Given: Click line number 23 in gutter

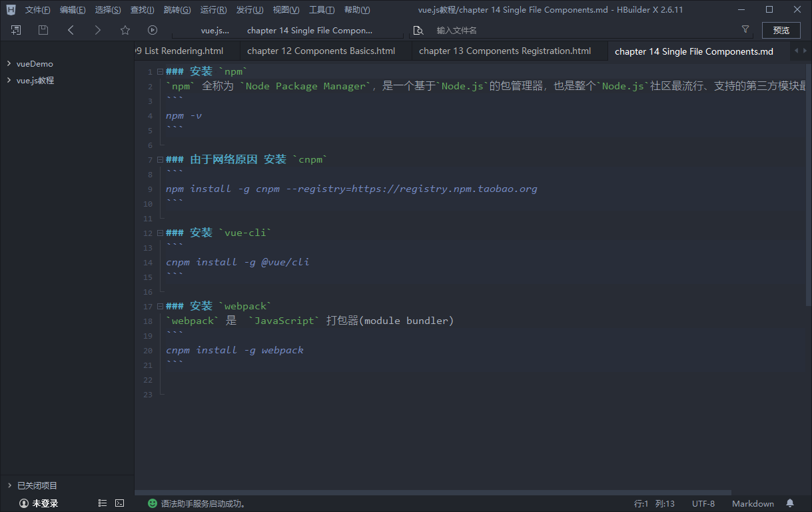Looking at the screenshot, I should (148, 395).
